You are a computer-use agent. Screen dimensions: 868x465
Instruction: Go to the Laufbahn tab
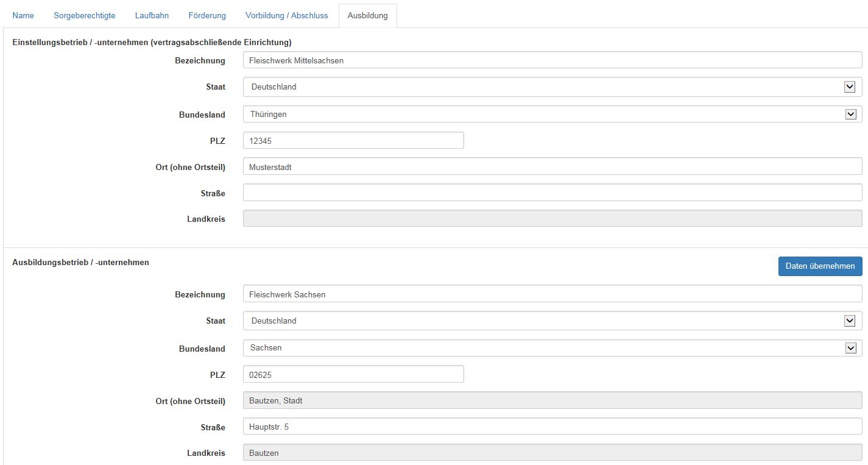click(x=152, y=15)
